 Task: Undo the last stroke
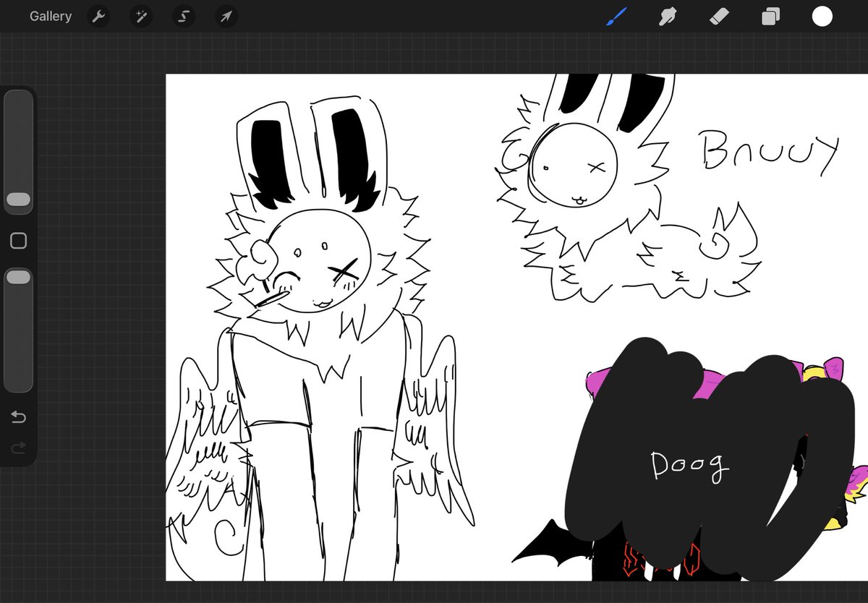tap(18, 417)
